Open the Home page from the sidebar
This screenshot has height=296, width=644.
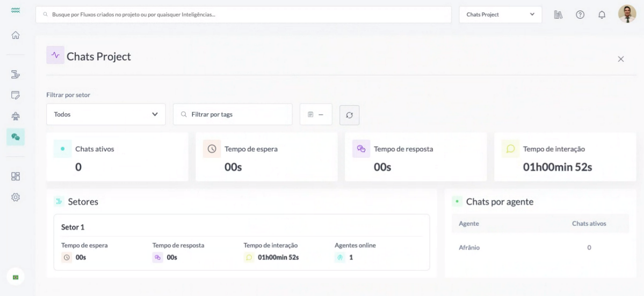(x=16, y=35)
